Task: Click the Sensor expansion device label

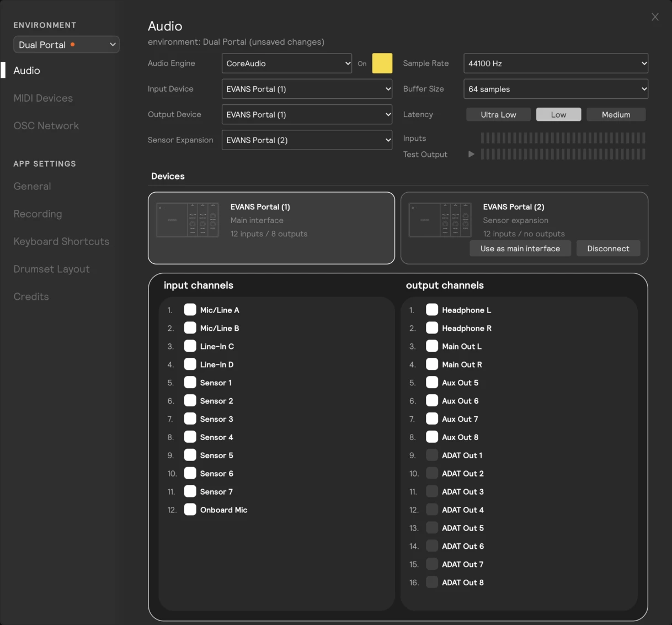Action: (515, 220)
